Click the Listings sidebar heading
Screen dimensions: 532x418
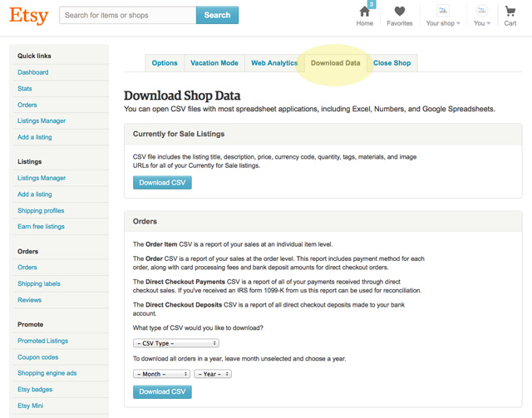30,161
